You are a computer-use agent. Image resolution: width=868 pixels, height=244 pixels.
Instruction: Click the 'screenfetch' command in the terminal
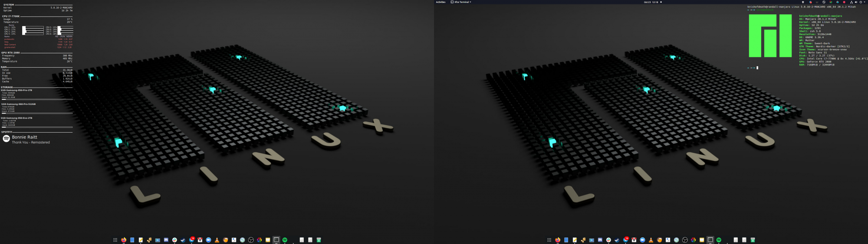click(765, 10)
